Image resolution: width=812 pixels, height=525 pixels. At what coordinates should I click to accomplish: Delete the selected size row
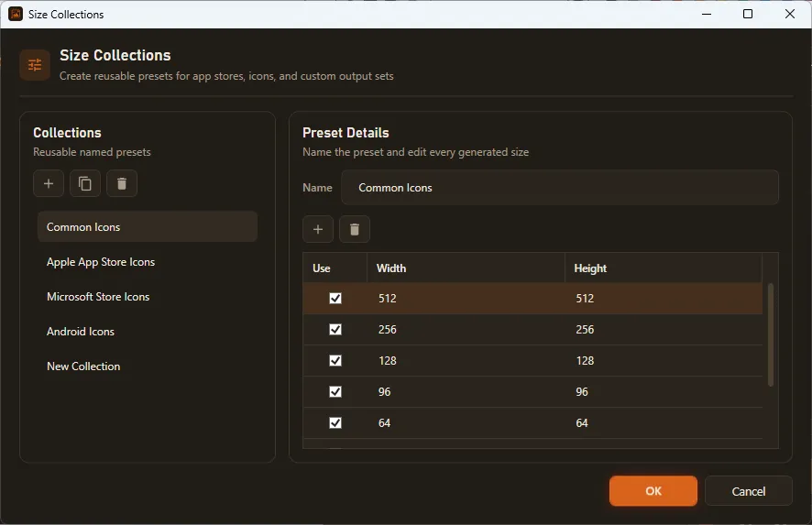(354, 229)
